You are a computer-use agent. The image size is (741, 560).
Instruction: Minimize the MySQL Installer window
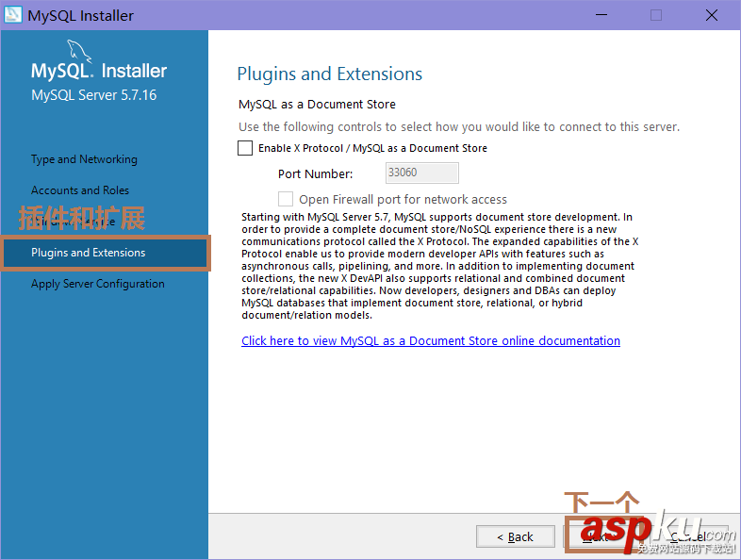pos(601,15)
